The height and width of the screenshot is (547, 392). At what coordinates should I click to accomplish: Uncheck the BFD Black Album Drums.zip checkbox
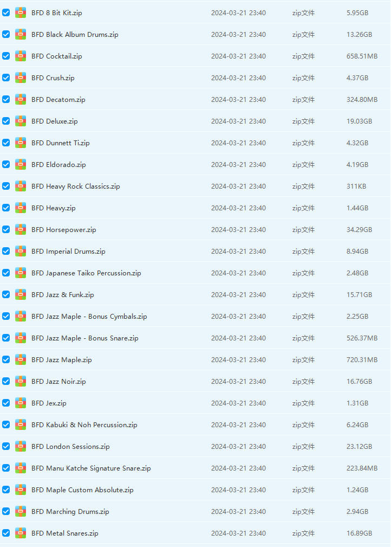[x=6, y=34]
